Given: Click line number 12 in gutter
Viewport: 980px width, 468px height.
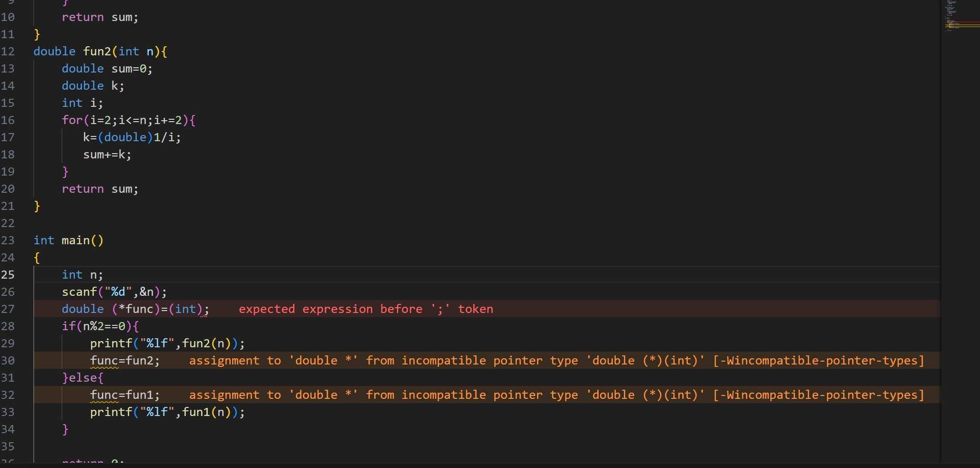Looking at the screenshot, I should [x=8, y=52].
